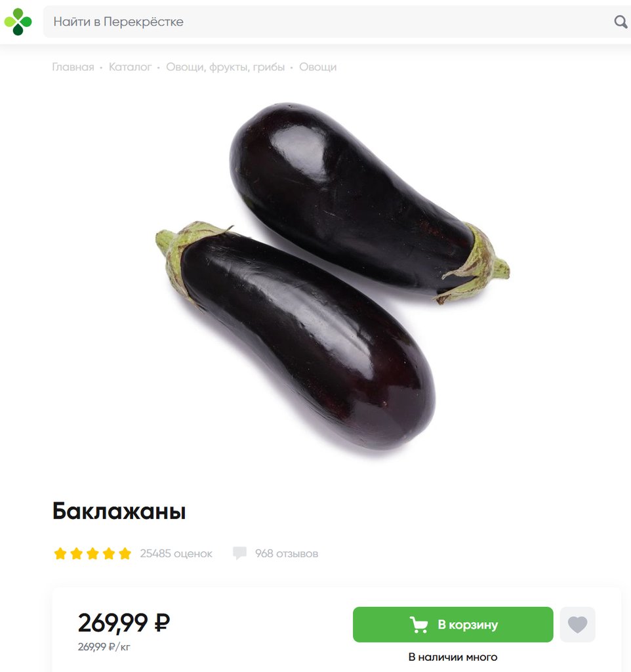The height and width of the screenshot is (672, 631).
Task: Select the second rating star
Action: tap(77, 553)
